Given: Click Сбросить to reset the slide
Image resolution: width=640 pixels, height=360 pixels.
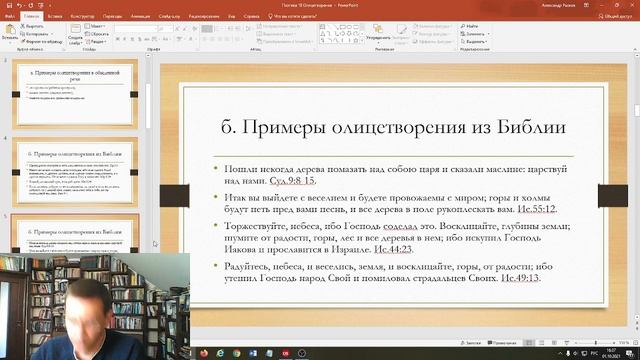Looking at the screenshot, I should tap(97, 34).
